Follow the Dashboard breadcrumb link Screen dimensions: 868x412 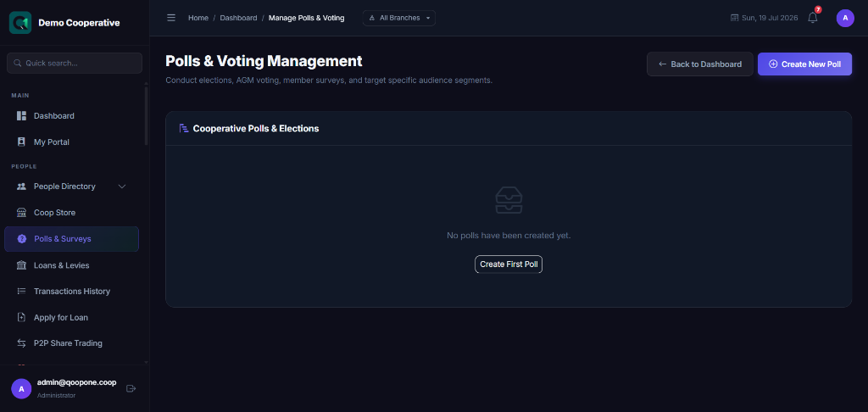(x=238, y=18)
